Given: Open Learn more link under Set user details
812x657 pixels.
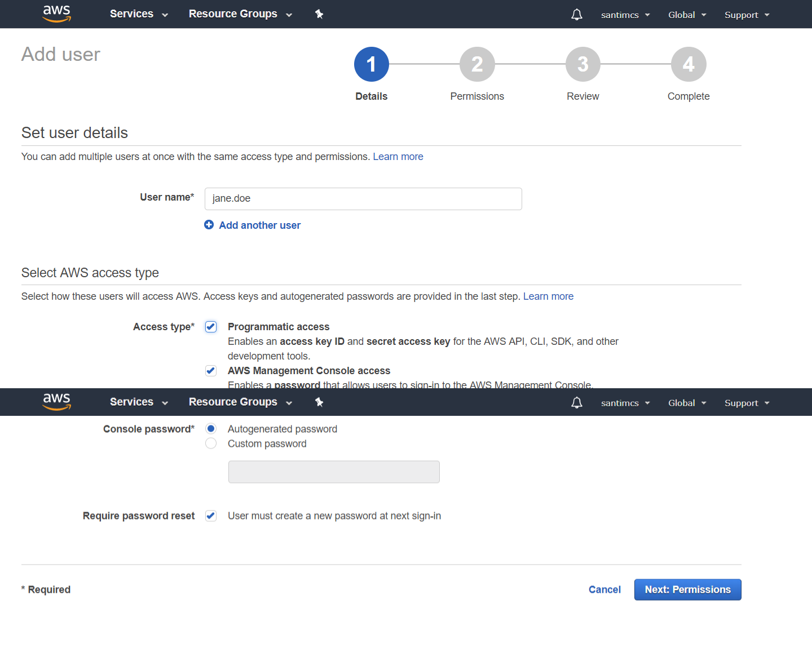Looking at the screenshot, I should tap(398, 157).
